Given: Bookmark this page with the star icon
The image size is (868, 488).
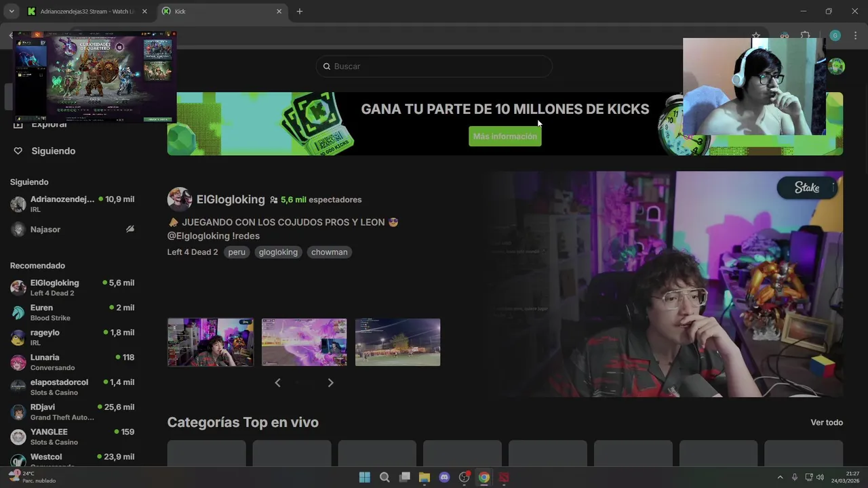Looking at the screenshot, I should [756, 36].
